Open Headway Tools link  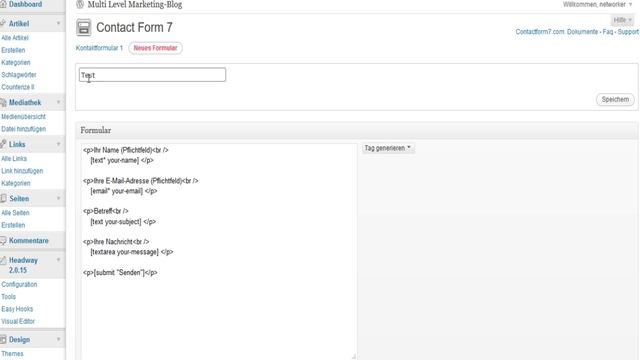9,296
